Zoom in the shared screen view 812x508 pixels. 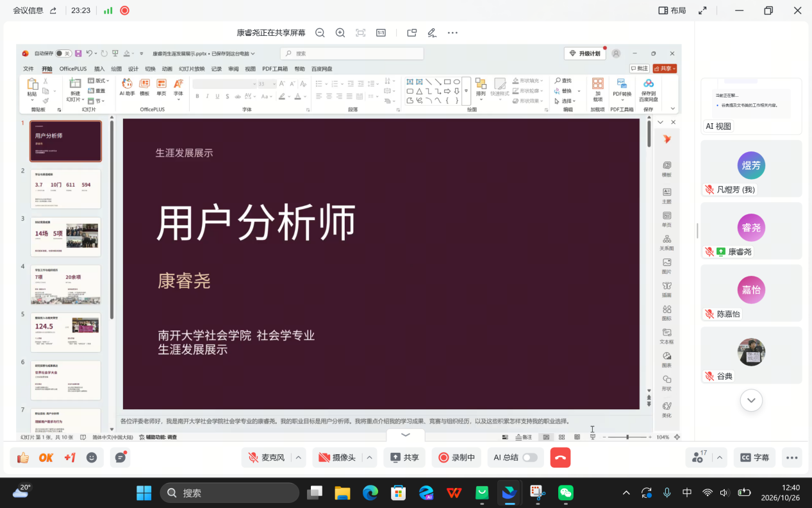coord(340,33)
